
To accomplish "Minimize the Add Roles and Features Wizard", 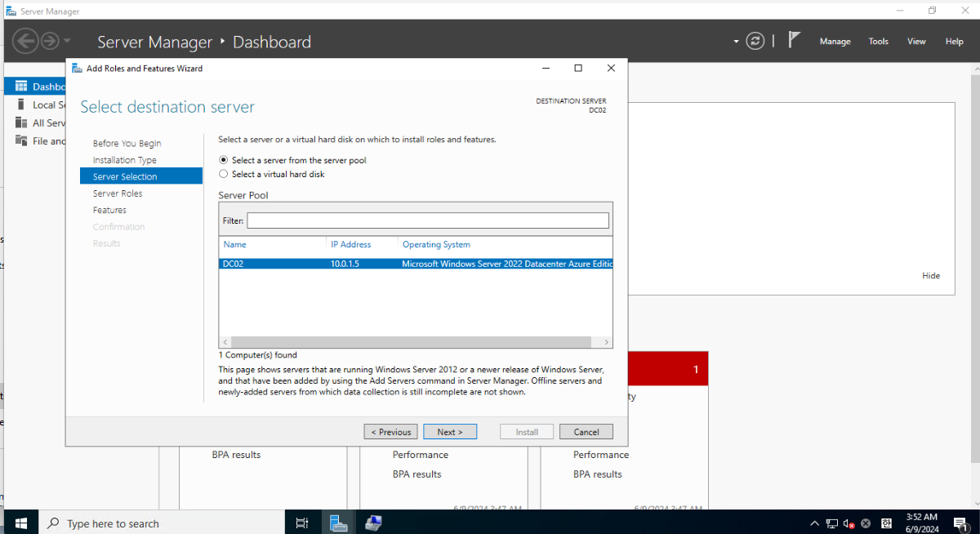I will (546, 69).
